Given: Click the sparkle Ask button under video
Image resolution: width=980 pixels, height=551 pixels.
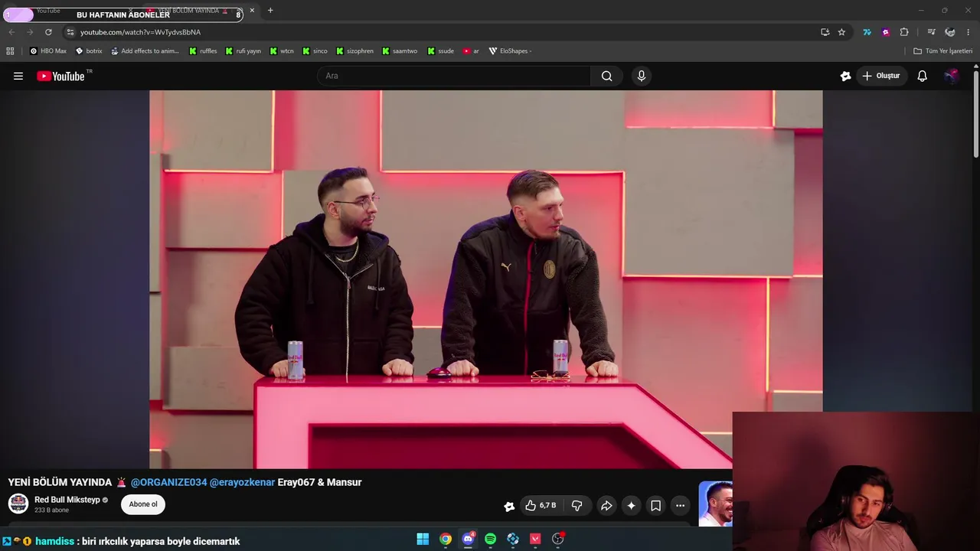Looking at the screenshot, I should pyautogui.click(x=631, y=505).
